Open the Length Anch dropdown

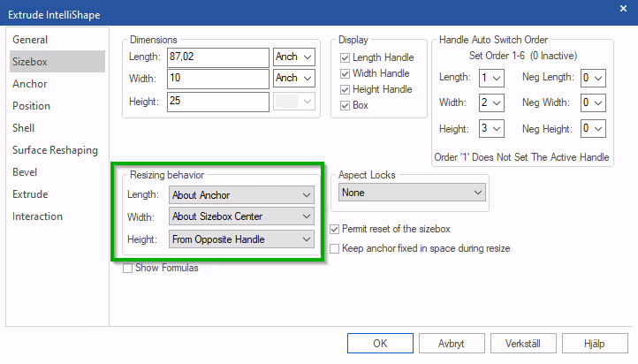click(x=294, y=57)
